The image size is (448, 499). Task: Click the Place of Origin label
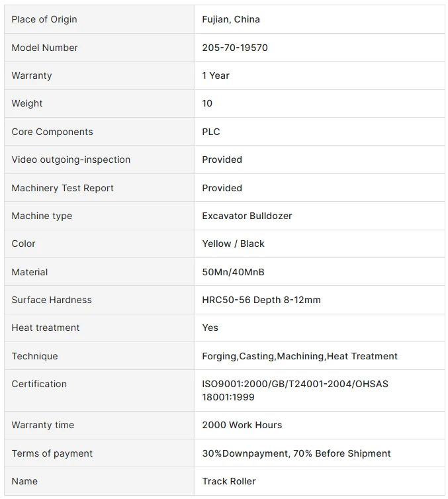pos(44,19)
